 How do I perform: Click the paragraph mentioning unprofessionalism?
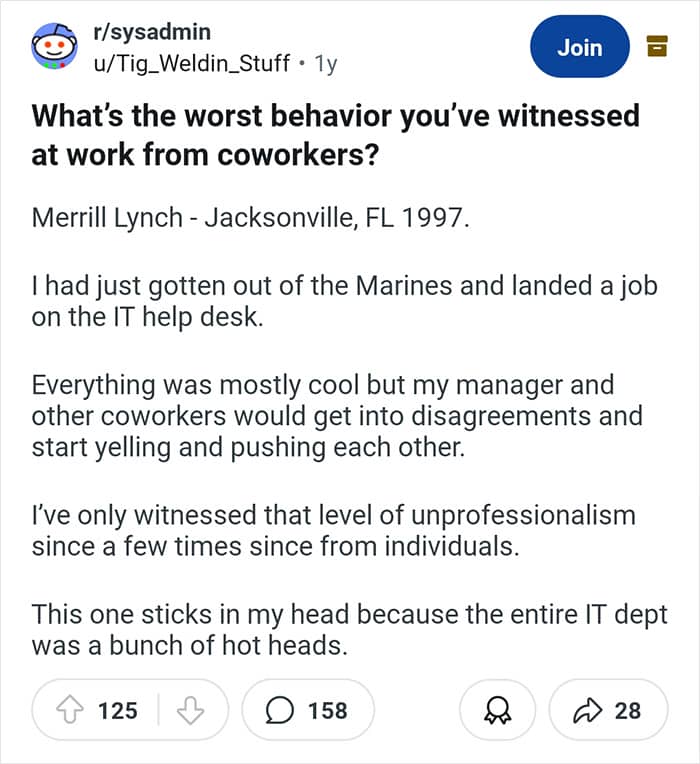(x=334, y=531)
